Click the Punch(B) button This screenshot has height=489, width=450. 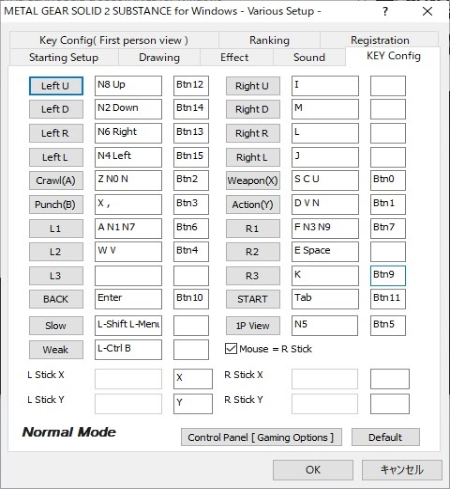click(x=56, y=204)
